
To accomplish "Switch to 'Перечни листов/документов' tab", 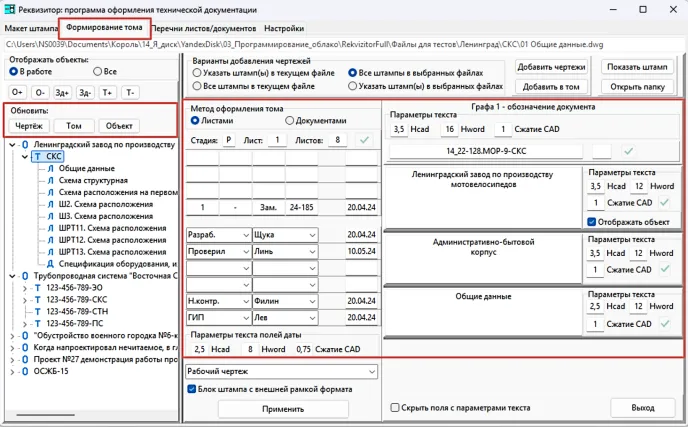I will point(207,29).
